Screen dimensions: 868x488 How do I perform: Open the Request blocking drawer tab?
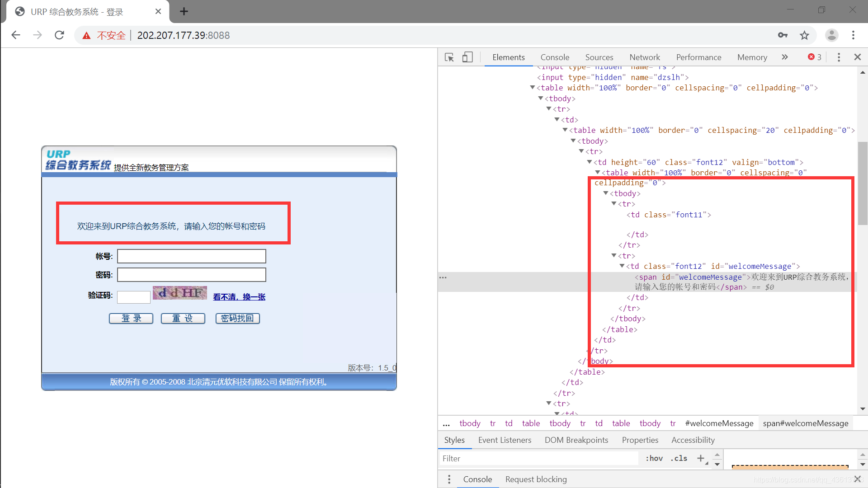click(536, 479)
